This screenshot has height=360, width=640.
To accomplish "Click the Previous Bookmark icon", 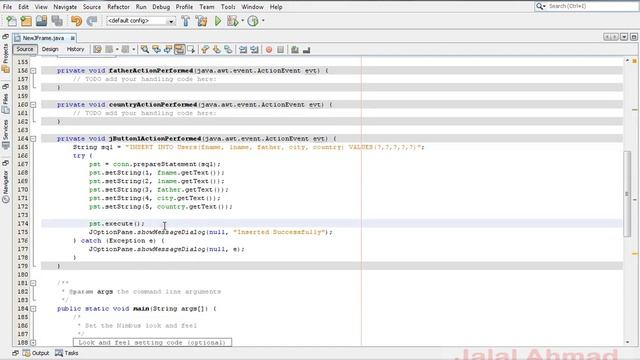I will pos(205,49).
